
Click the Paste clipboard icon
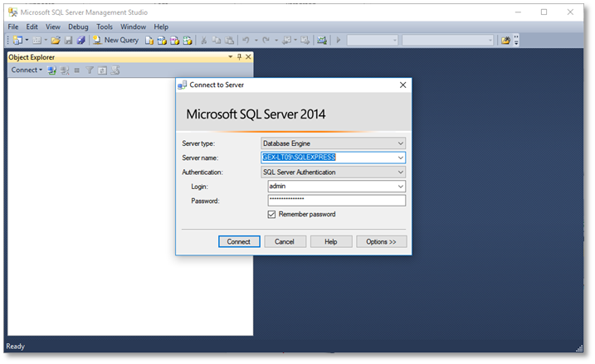click(229, 40)
